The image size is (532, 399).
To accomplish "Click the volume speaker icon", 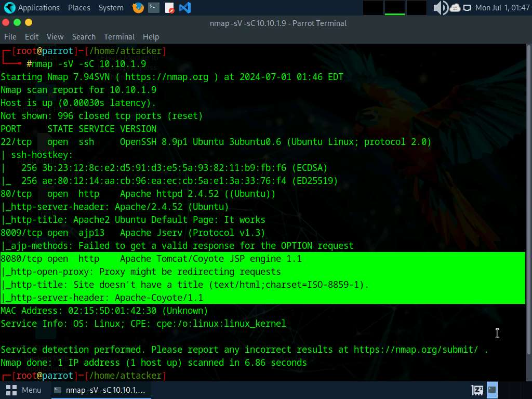I will click(x=440, y=8).
